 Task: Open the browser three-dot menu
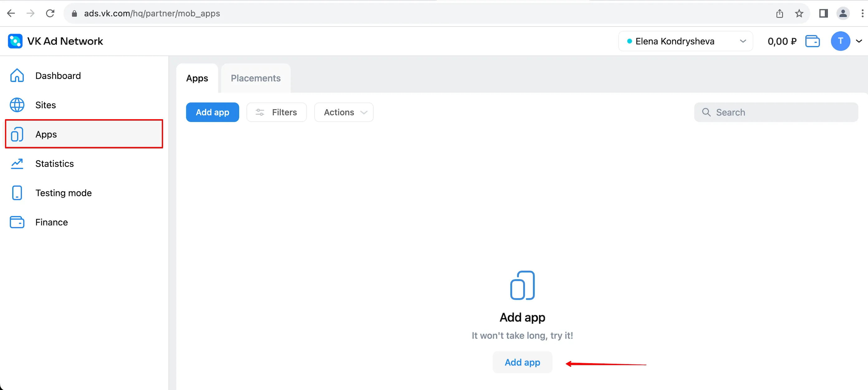point(862,13)
